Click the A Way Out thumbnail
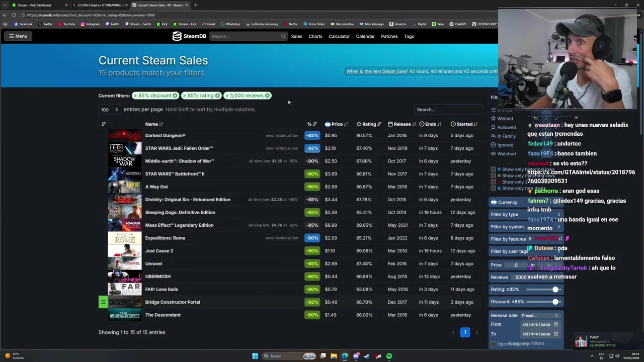Viewport: 644px width, 362px height. pyautogui.click(x=125, y=187)
